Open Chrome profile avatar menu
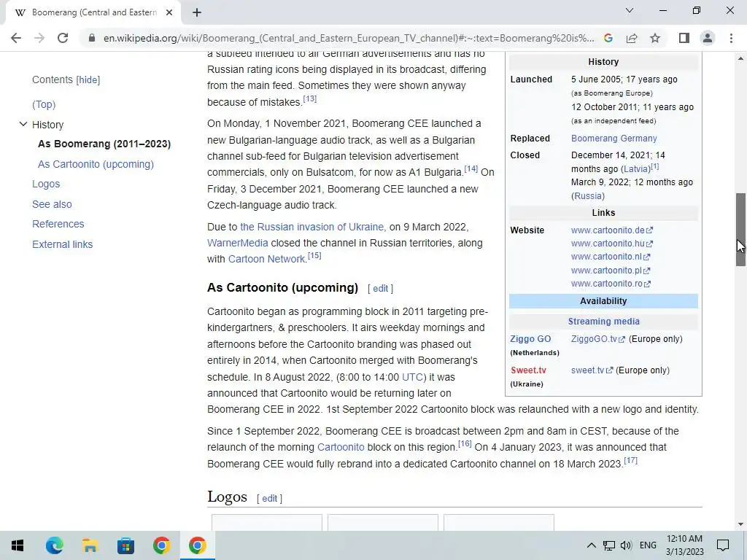 [x=708, y=38]
